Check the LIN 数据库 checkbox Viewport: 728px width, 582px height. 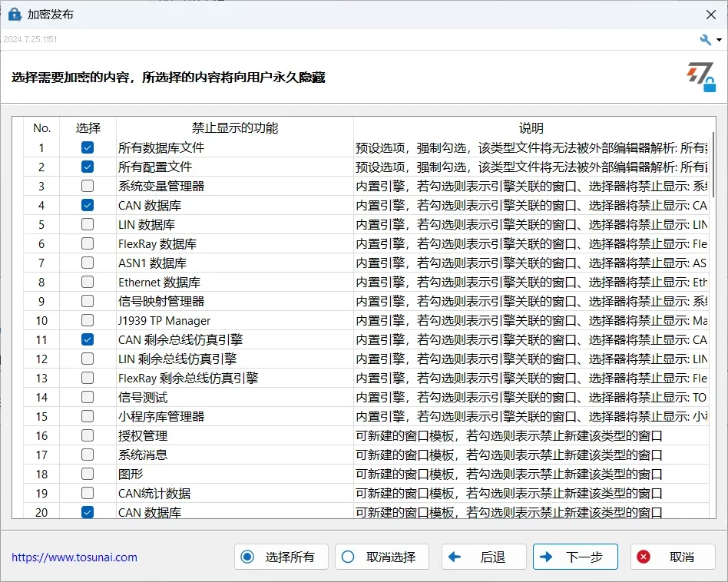pyautogui.click(x=88, y=224)
